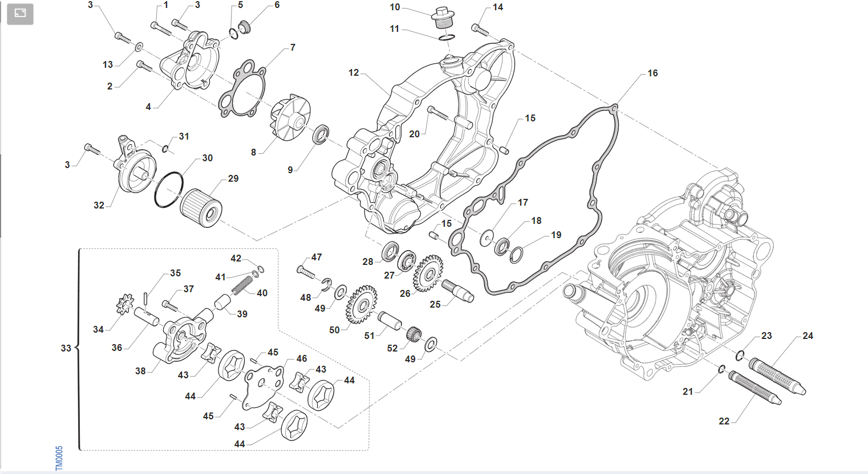The height and width of the screenshot is (474, 868).
Task: Click the oil filter cartridge drawing
Action: click(201, 209)
